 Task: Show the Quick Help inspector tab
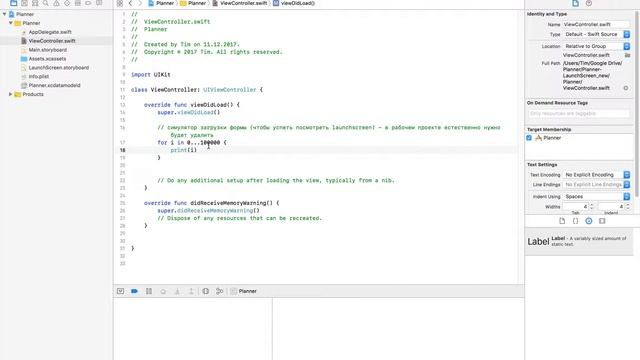coord(589,3)
